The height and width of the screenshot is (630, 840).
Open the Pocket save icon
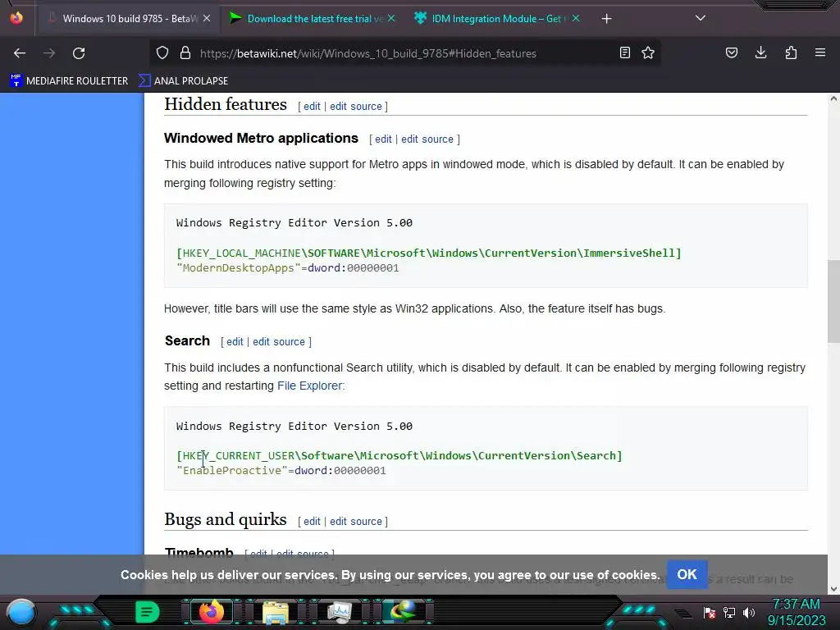(731, 53)
